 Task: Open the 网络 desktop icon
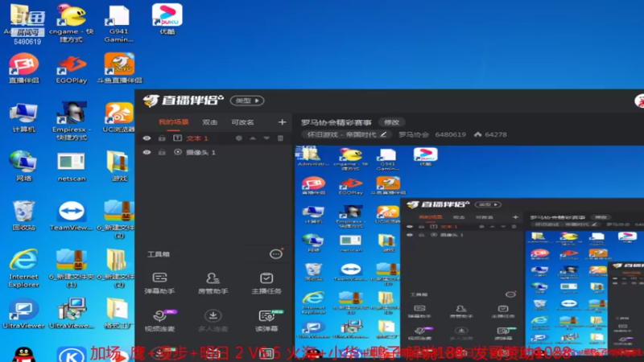pos(24,167)
